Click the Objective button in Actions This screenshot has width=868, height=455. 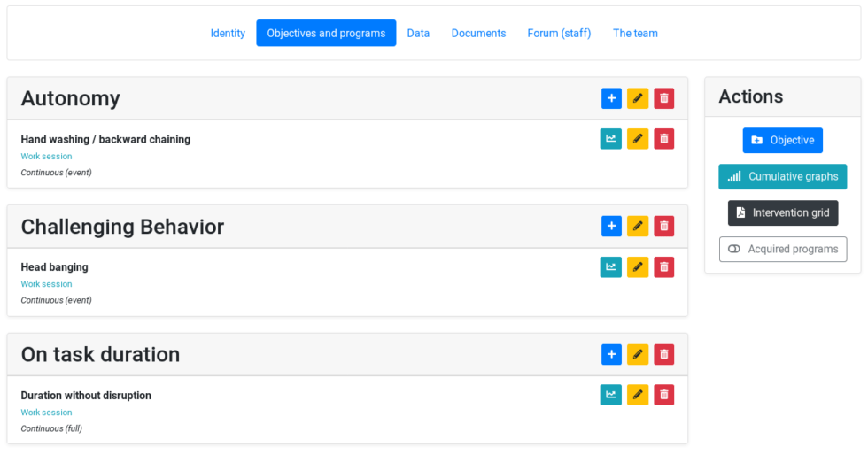[783, 141]
